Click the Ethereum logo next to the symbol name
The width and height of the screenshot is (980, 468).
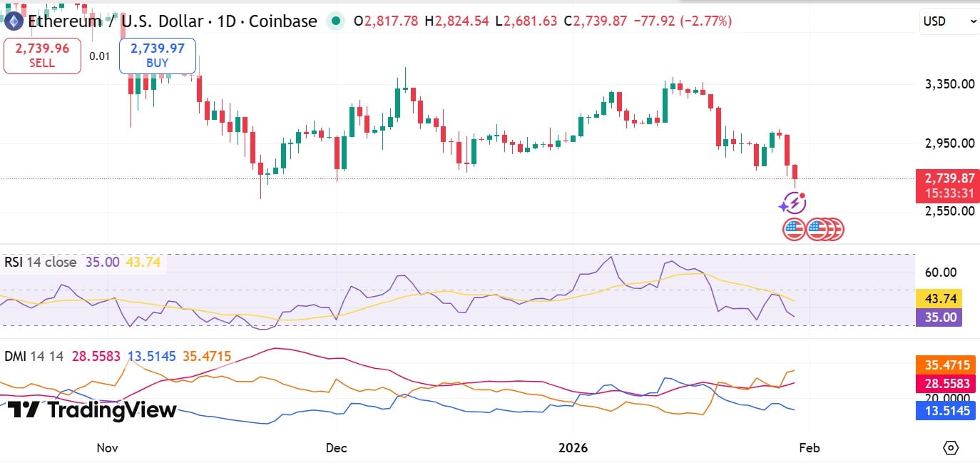[13, 21]
